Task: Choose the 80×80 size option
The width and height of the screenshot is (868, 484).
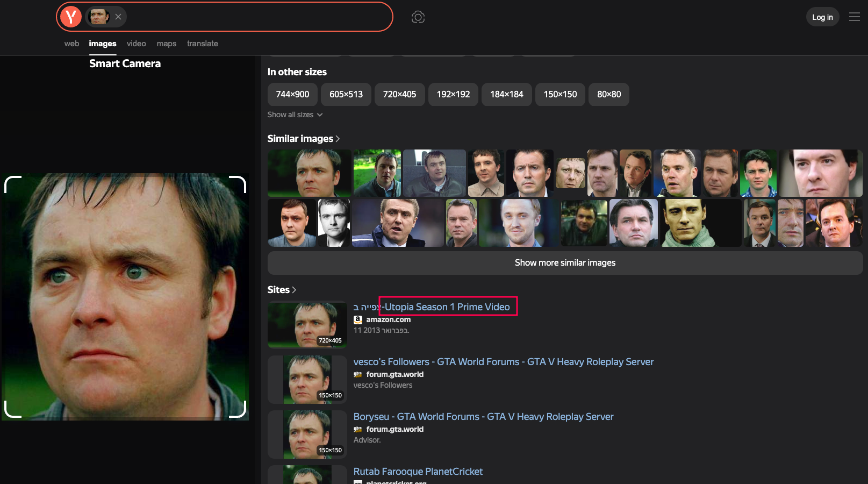Action: click(x=608, y=94)
